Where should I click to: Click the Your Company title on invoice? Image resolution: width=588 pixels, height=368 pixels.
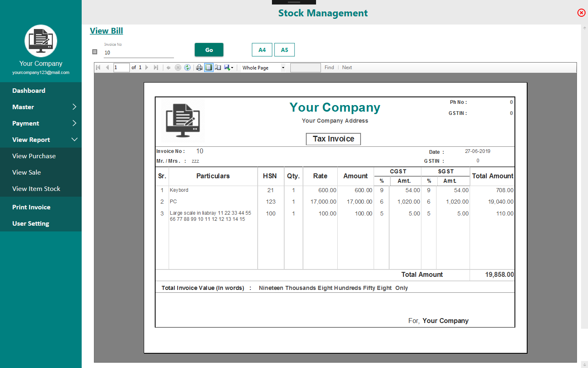pyautogui.click(x=335, y=107)
